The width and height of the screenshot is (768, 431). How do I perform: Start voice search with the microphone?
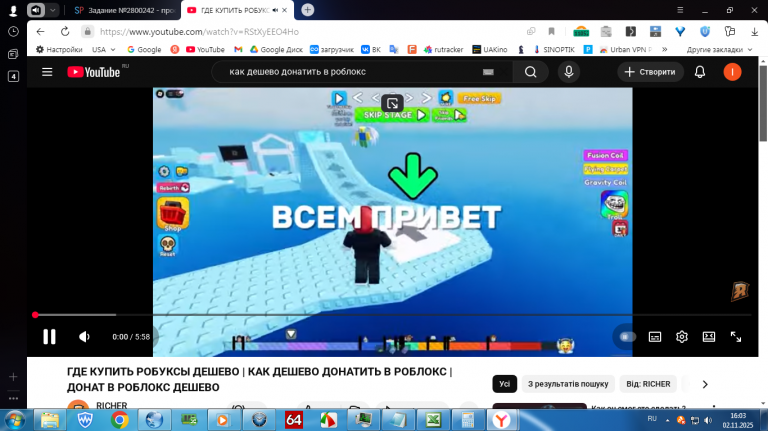point(569,72)
